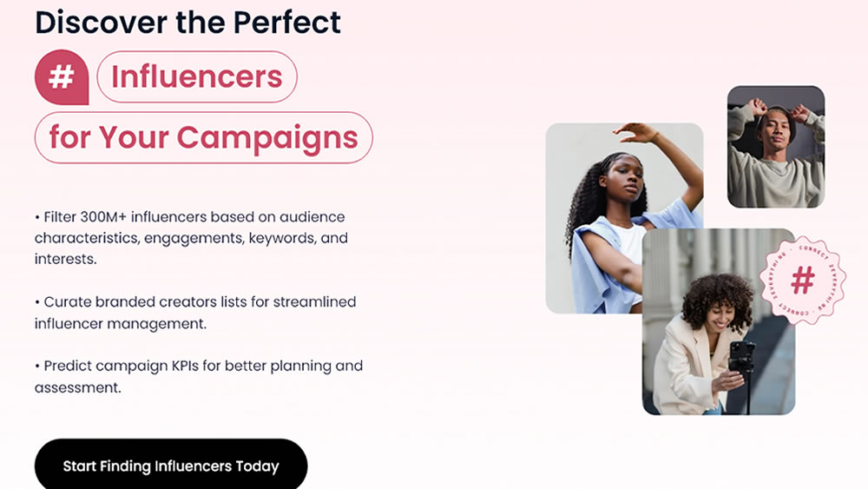Click the Start Finding Influencers Today button
The image size is (868, 489).
(171, 466)
